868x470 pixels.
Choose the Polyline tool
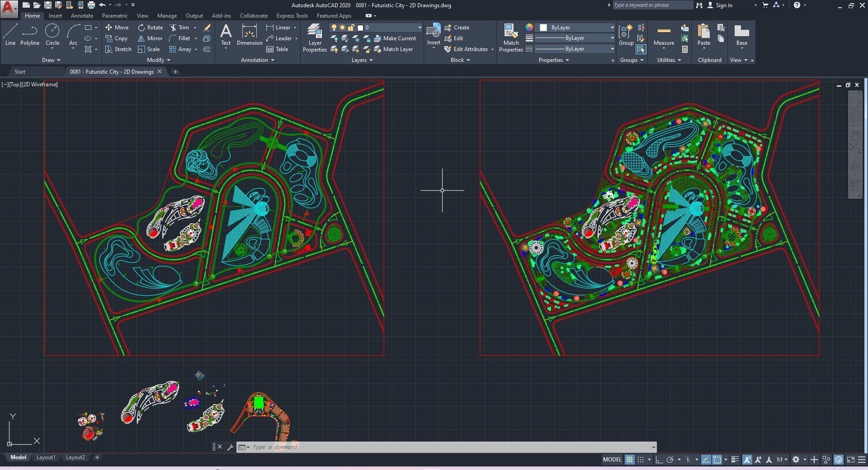30,35
